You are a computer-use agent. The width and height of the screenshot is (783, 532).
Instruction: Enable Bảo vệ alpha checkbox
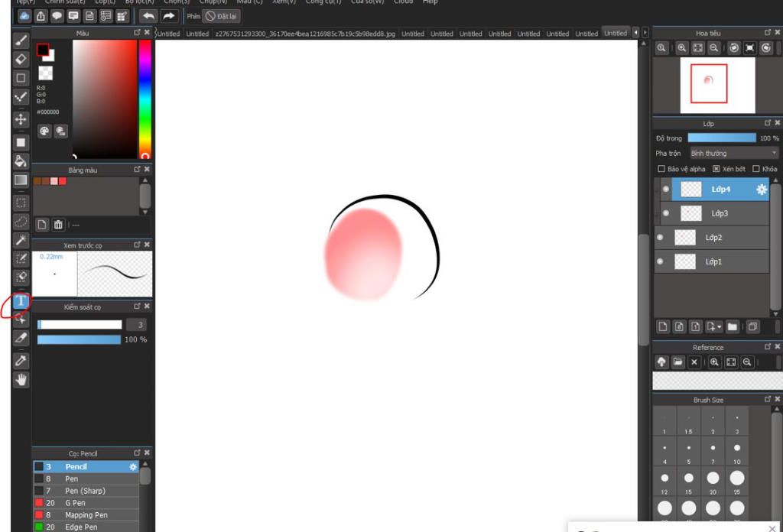coord(661,169)
